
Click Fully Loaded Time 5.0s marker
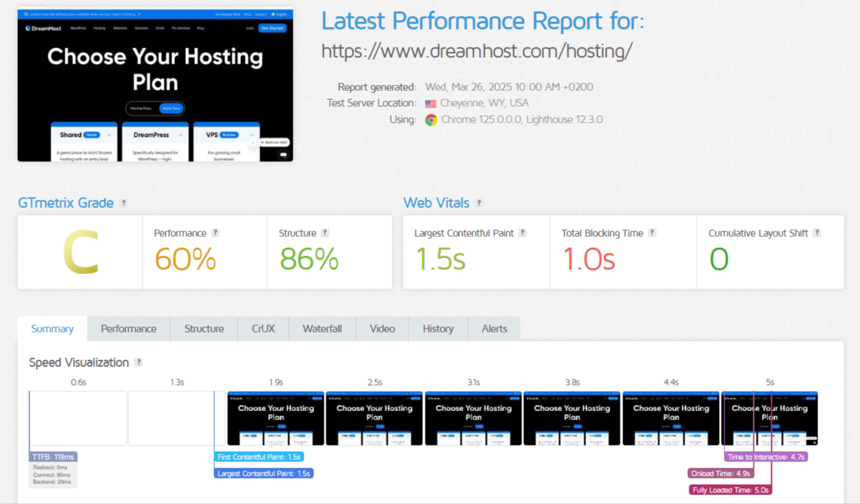coord(731,490)
